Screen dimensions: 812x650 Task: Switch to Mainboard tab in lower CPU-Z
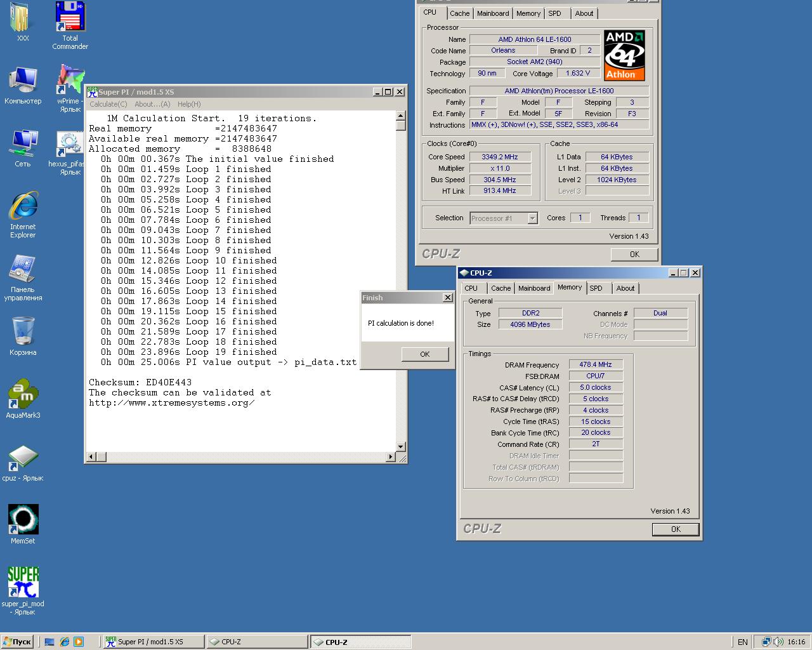pos(534,288)
